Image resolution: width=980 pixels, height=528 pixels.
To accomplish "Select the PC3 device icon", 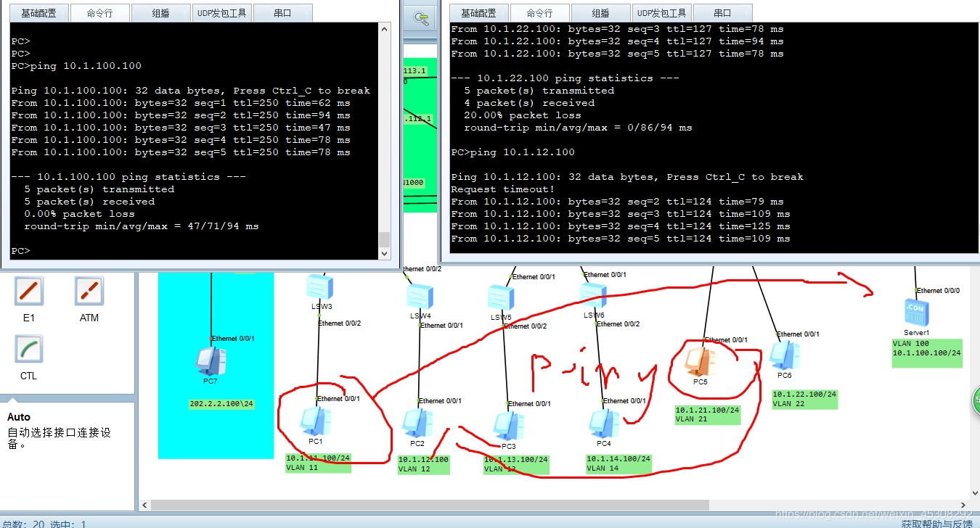I will click(x=508, y=426).
